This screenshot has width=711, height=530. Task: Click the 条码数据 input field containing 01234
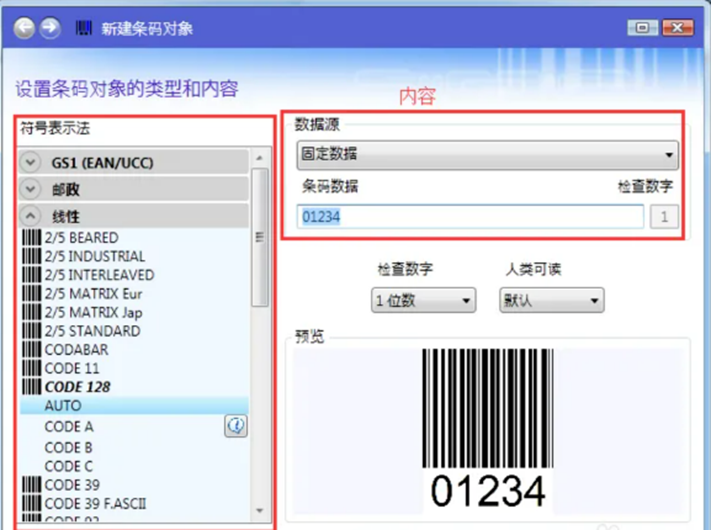click(x=470, y=216)
